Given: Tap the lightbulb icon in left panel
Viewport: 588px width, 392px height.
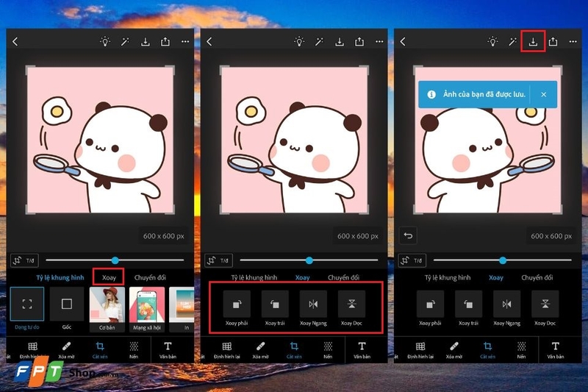Looking at the screenshot, I should tap(106, 42).
